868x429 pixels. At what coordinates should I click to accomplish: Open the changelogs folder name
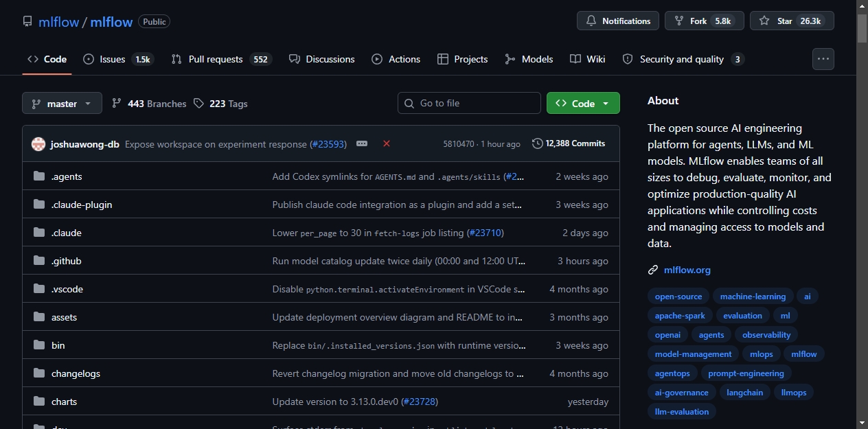click(x=76, y=373)
